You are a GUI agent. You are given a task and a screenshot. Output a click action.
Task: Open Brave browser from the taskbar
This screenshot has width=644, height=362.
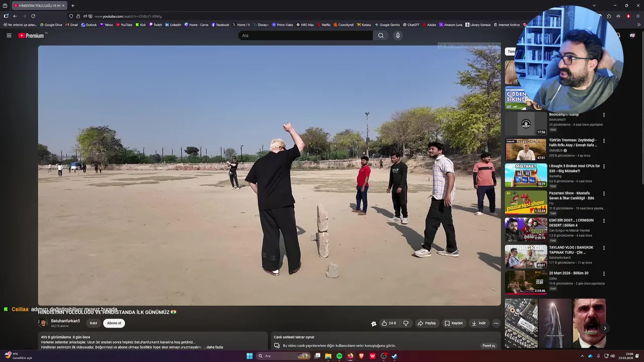361,356
